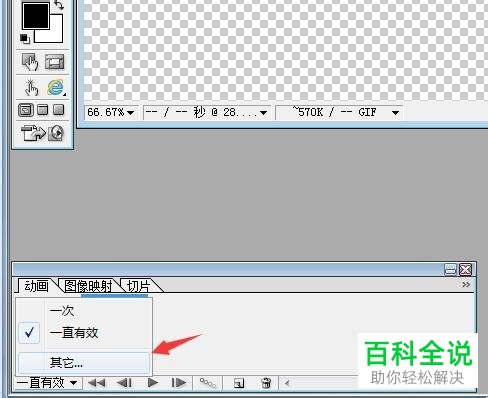Switch to full screen with menu bar mode
The height and width of the screenshot is (398, 488).
click(x=42, y=110)
